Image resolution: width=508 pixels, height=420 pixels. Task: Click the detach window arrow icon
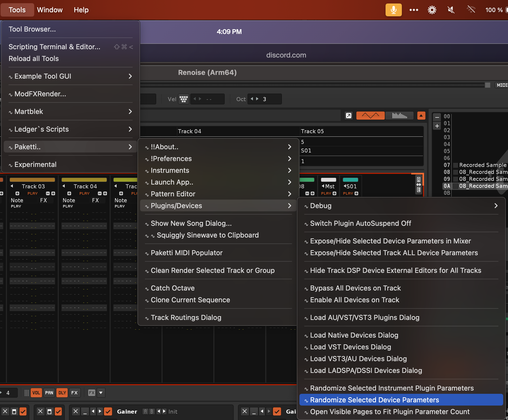click(x=348, y=116)
